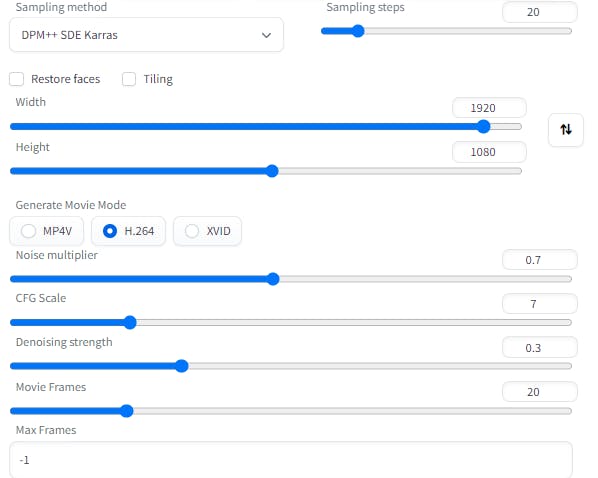The height and width of the screenshot is (478, 598).
Task: Click the Denoising strength slider
Action: pos(291,366)
